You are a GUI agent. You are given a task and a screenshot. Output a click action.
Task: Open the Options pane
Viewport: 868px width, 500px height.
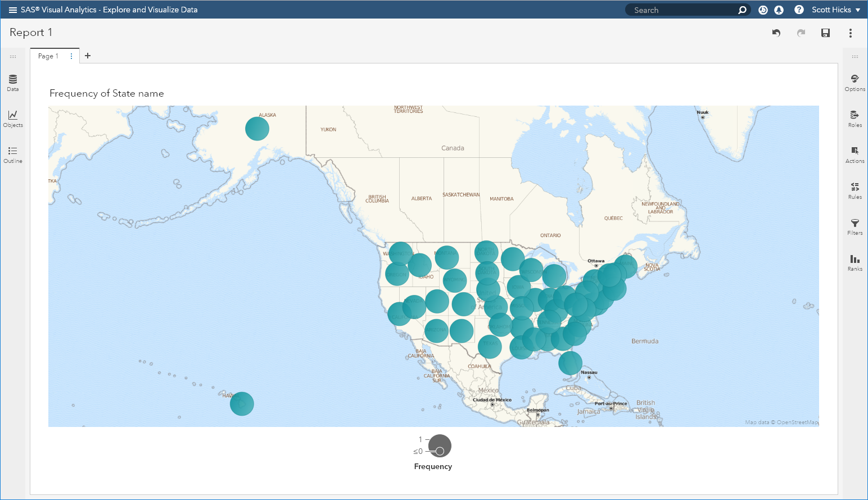pyautogui.click(x=855, y=82)
